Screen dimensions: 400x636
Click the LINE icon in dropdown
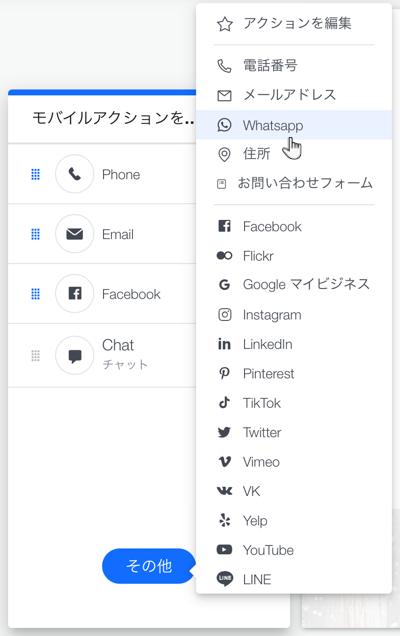pyautogui.click(x=225, y=579)
